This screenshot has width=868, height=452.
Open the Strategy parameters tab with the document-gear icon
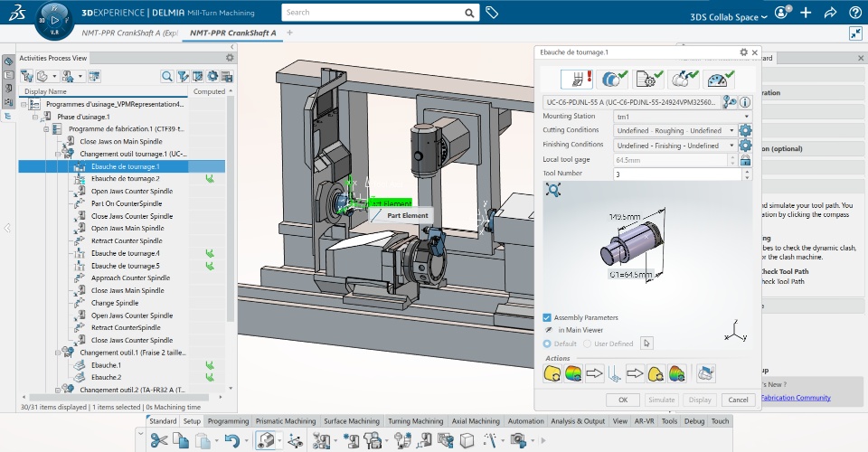click(x=647, y=80)
